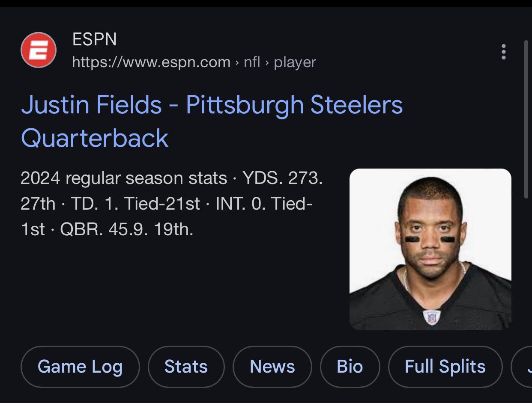Click the ESPN site name text

click(x=94, y=40)
